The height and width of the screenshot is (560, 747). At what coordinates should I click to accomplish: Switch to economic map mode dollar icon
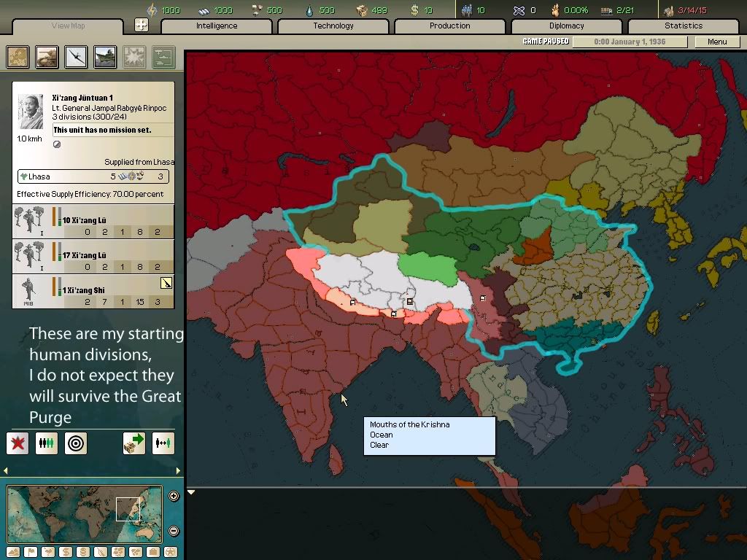66,552
